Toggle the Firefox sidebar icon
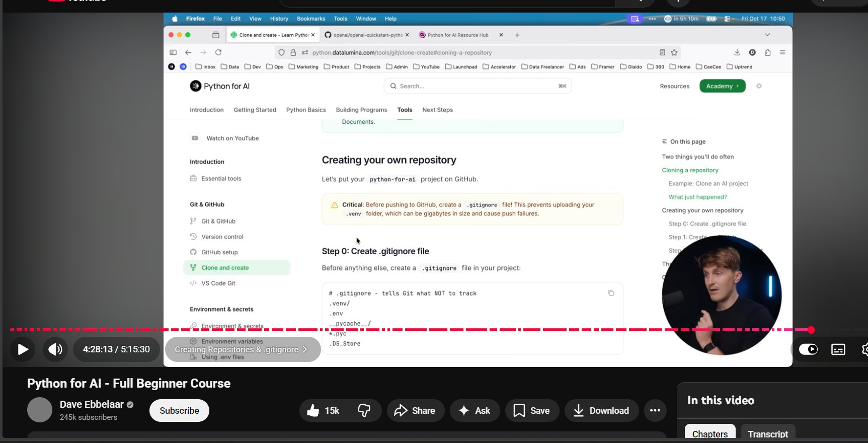 [173, 52]
